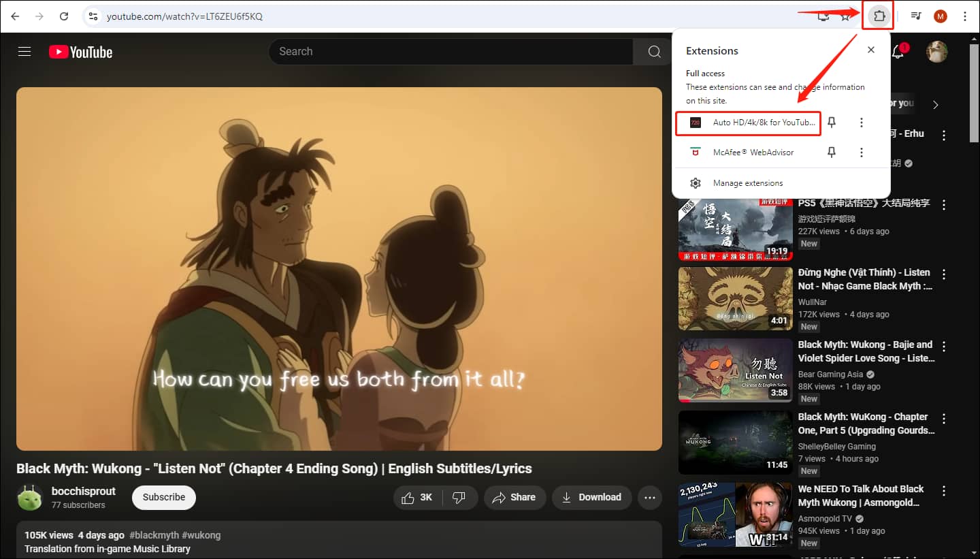Open options menu for the Erhu video

pyautogui.click(x=944, y=136)
